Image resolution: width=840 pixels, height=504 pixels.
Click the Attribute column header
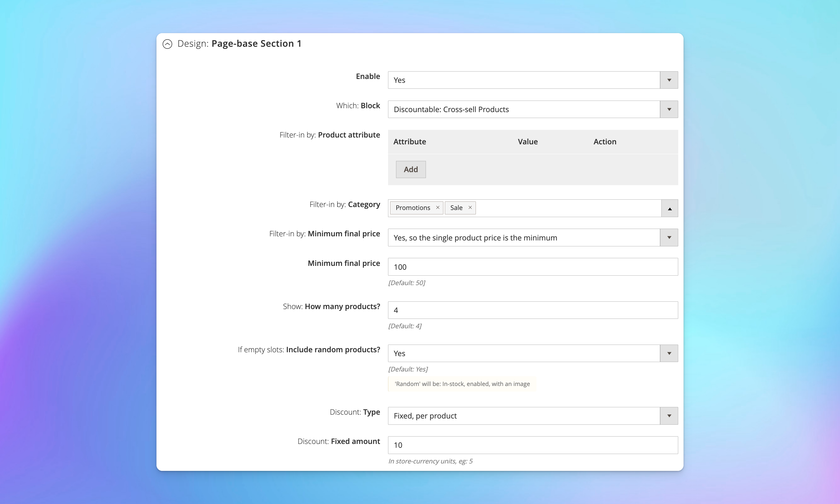(x=409, y=142)
